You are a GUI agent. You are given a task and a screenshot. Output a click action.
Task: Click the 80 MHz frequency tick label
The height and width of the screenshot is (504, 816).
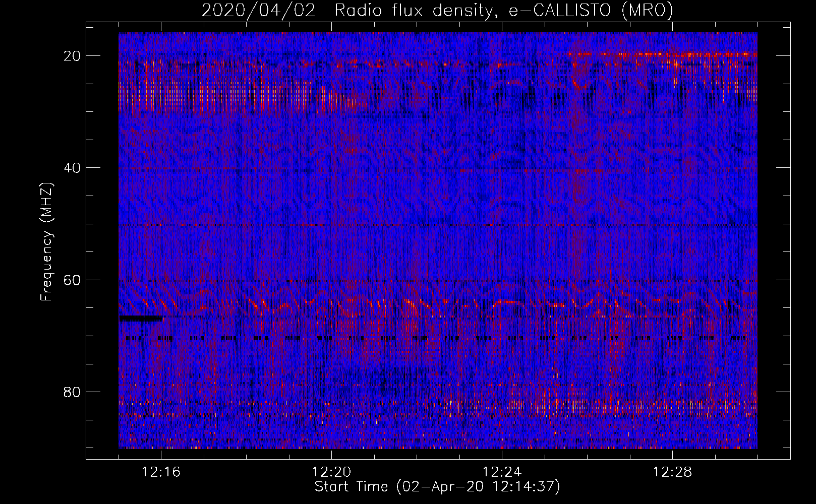pyautogui.click(x=72, y=392)
